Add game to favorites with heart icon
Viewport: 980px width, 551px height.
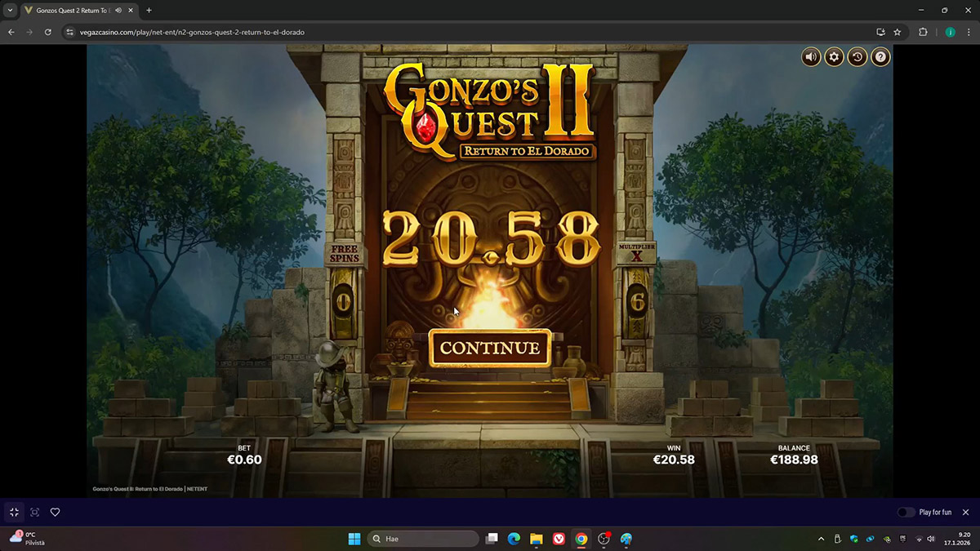pos(55,513)
